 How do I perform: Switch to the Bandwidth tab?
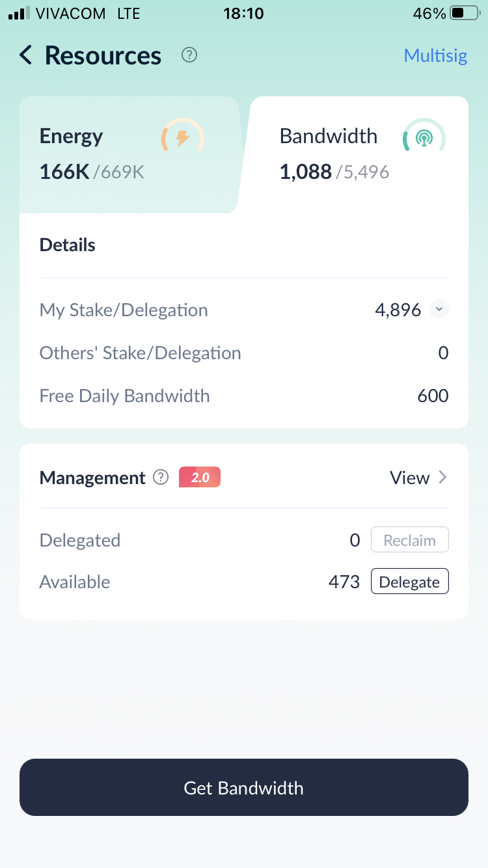(x=359, y=153)
